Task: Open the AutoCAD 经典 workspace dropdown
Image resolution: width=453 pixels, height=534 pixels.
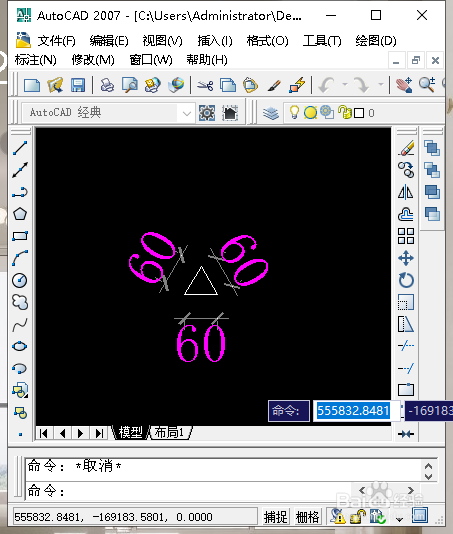Action: coord(186,113)
